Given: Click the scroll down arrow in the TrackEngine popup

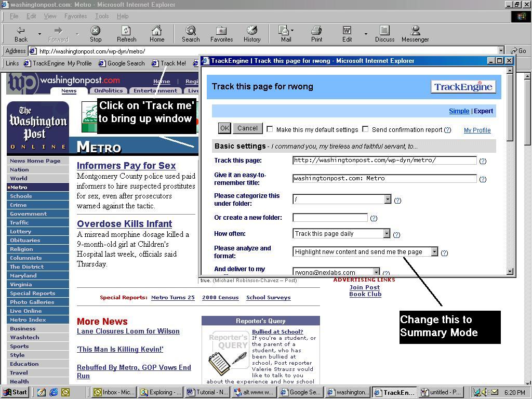Looking at the screenshot, I should (510, 271).
